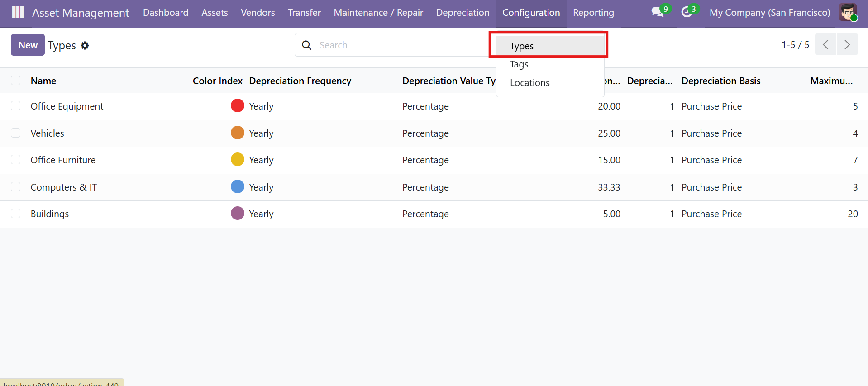Viewport: 868px width, 386px height.
Task: Click the 33.33 value in Computers & IT row
Action: (x=609, y=187)
